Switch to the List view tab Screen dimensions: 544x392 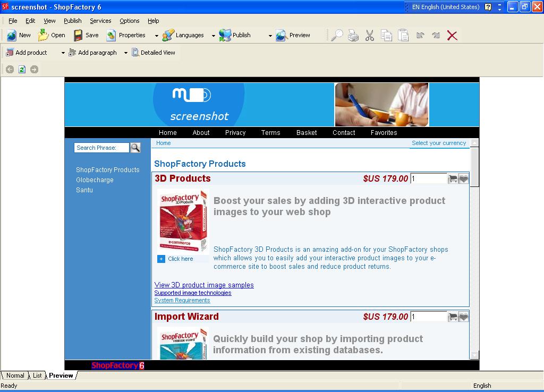(37, 376)
